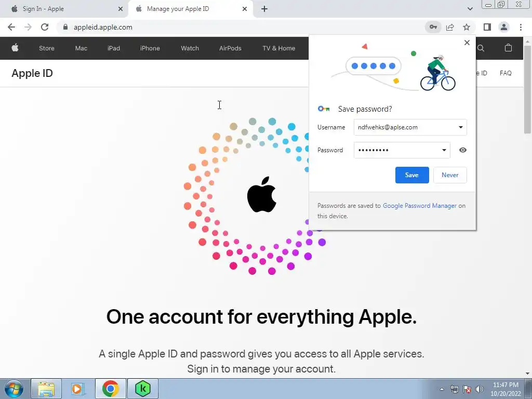532x399 pixels.
Task: Click the forward navigation arrow
Action: coord(28,27)
